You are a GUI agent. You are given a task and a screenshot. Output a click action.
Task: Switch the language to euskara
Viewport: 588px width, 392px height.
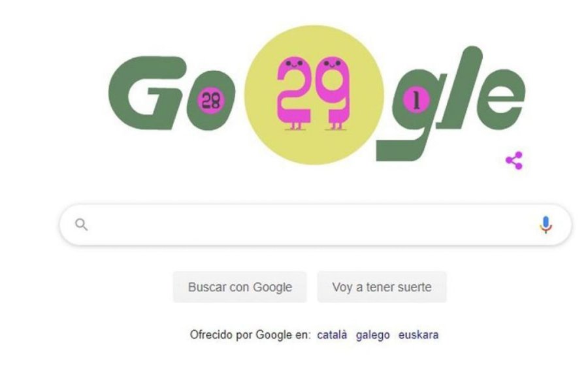coord(418,335)
